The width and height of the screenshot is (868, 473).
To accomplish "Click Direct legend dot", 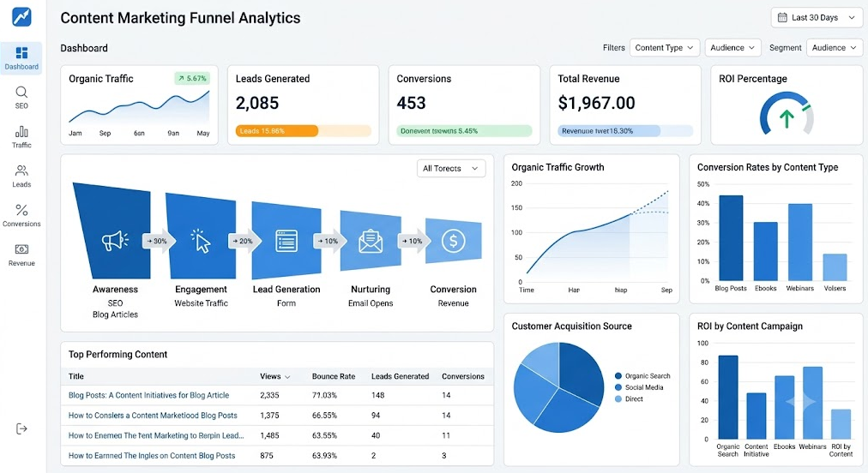I will [x=618, y=398].
